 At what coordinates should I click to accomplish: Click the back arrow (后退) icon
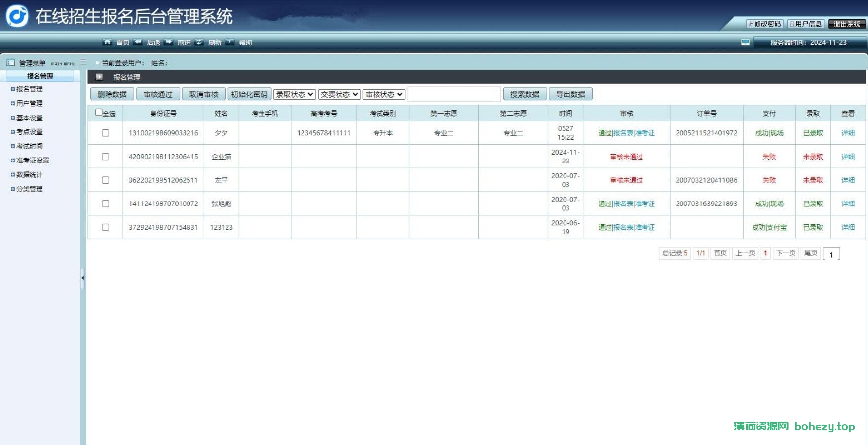(x=138, y=42)
